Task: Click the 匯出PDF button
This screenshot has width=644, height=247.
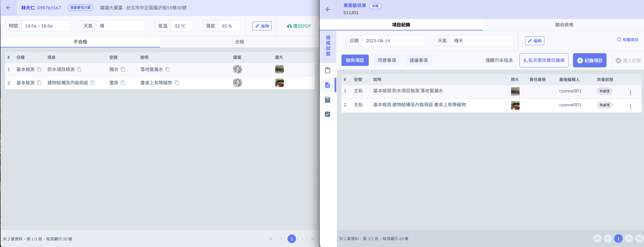Action: coord(299,26)
